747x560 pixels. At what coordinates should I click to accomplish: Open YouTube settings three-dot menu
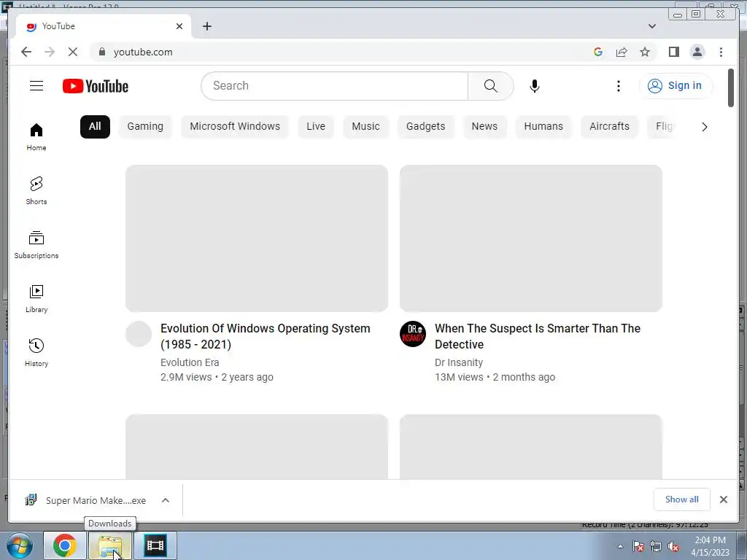click(619, 86)
